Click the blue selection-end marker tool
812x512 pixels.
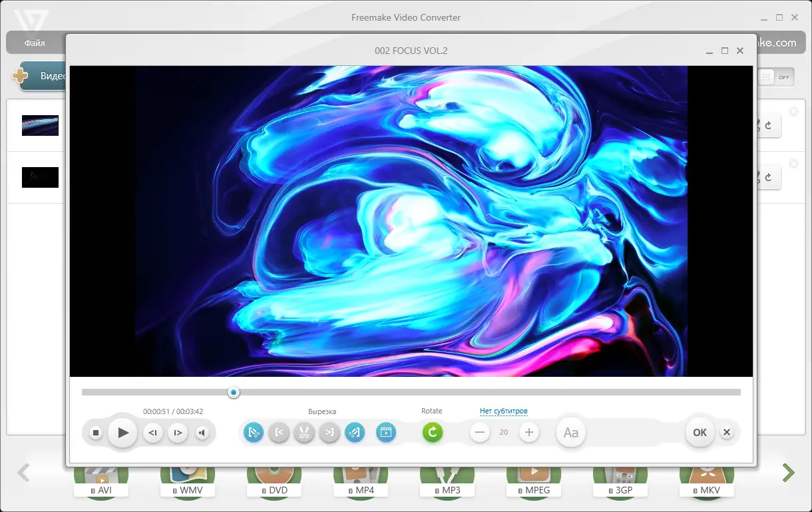[355, 433]
